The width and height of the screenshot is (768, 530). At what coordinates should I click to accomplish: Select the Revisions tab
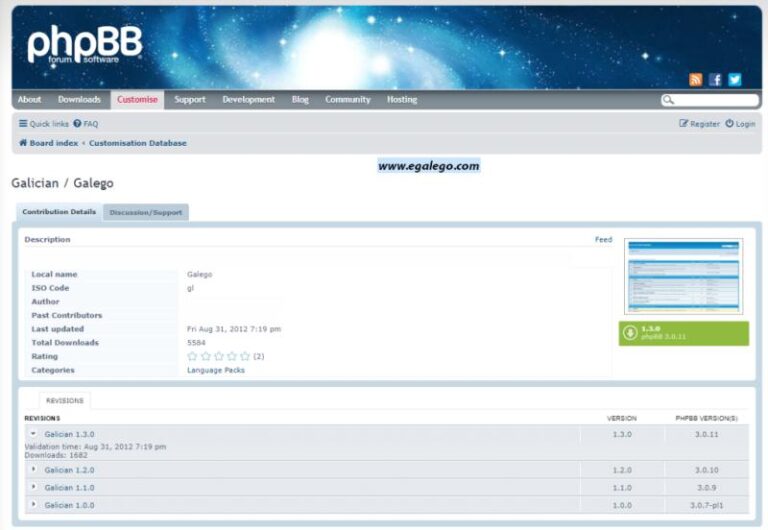[65, 401]
